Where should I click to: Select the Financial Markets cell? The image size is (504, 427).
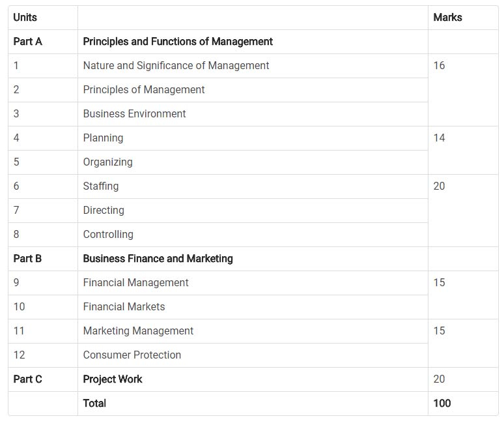tap(124, 307)
